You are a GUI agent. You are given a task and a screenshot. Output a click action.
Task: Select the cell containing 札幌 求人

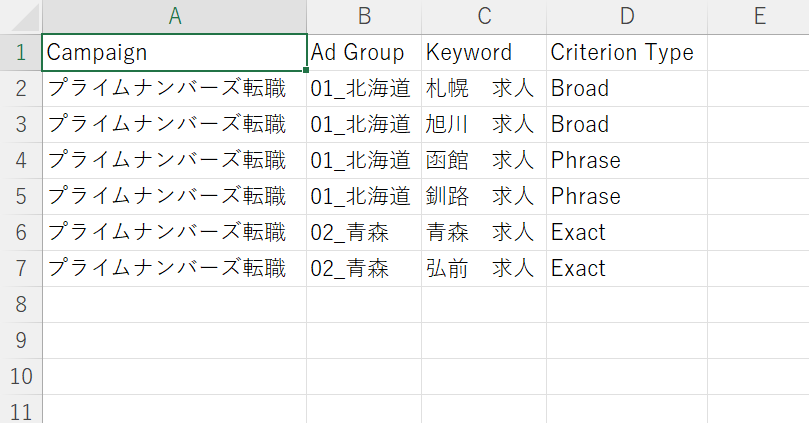click(x=484, y=89)
